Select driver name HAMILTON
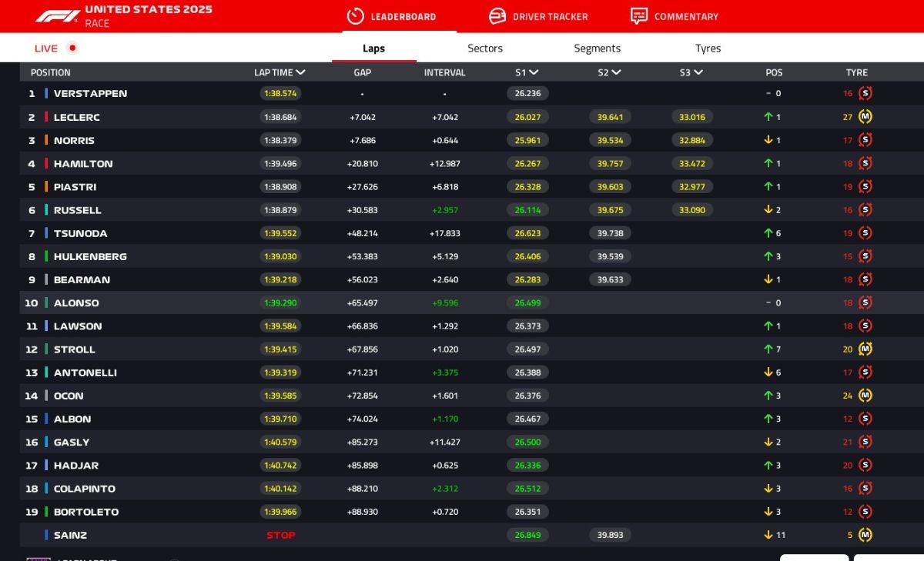924x561 pixels. [x=83, y=164]
